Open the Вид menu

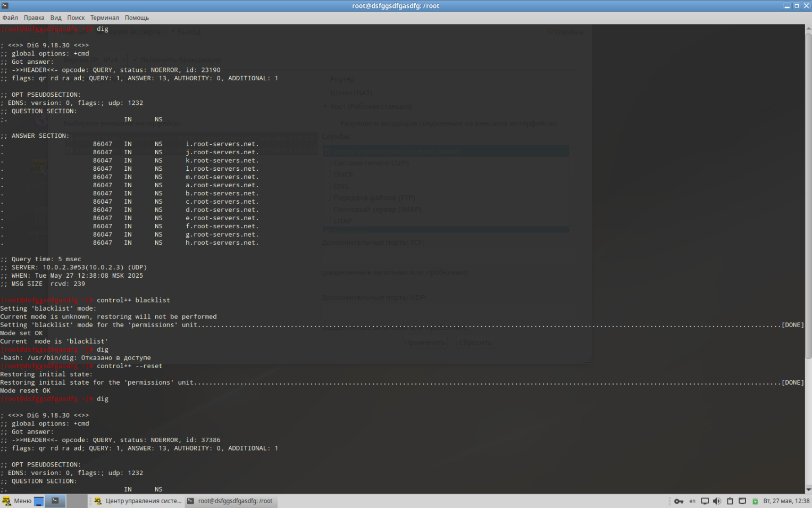[56, 18]
